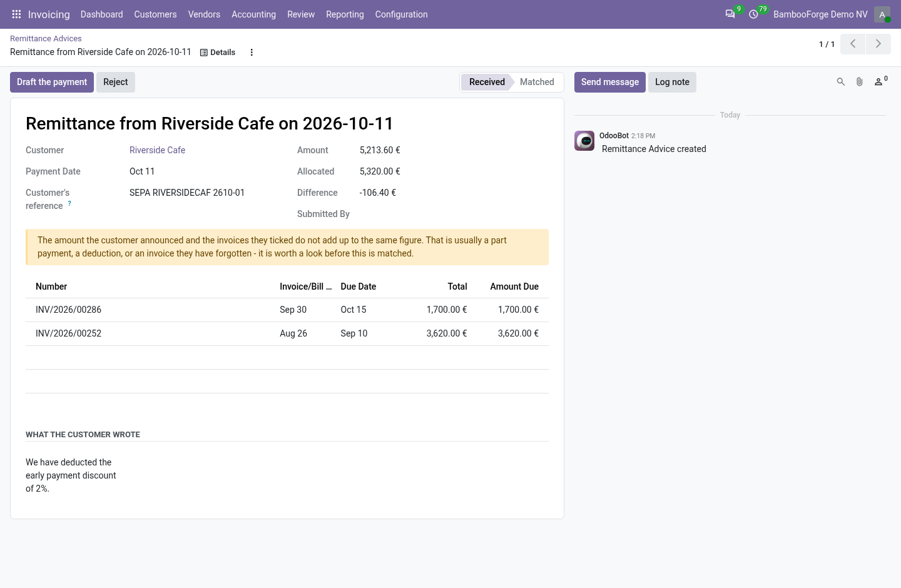Click the record pager 1 / 1
This screenshot has height=588, width=901.
click(x=827, y=44)
